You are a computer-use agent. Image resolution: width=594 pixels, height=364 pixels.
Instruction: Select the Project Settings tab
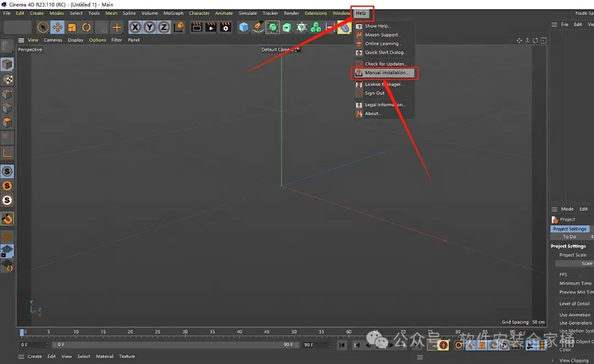569,229
